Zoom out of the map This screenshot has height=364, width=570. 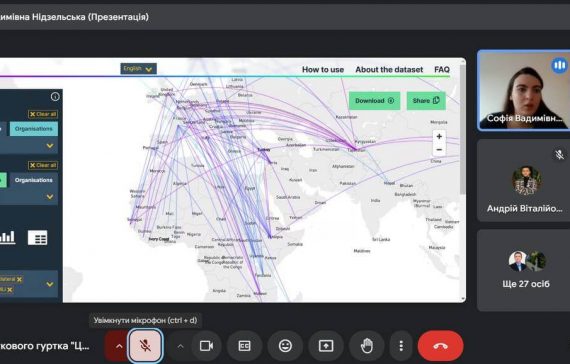pos(439,150)
